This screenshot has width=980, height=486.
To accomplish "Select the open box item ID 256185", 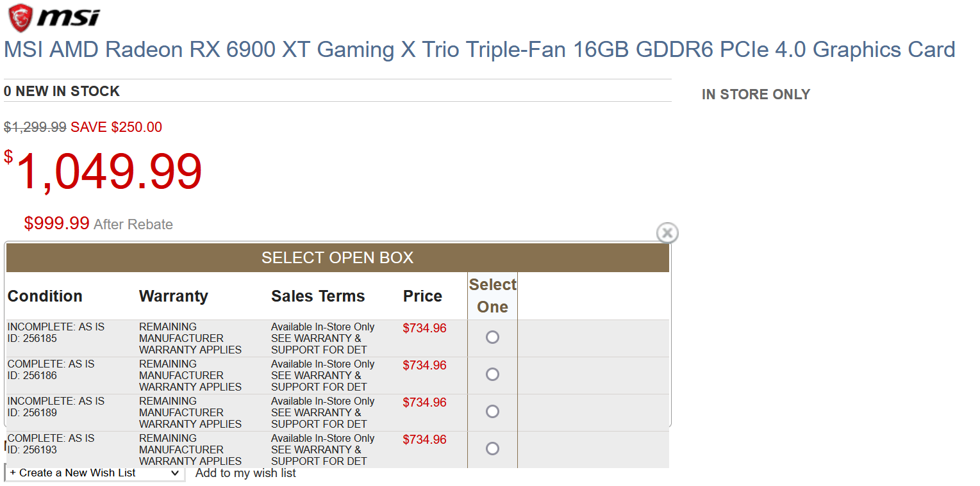I will click(492, 337).
